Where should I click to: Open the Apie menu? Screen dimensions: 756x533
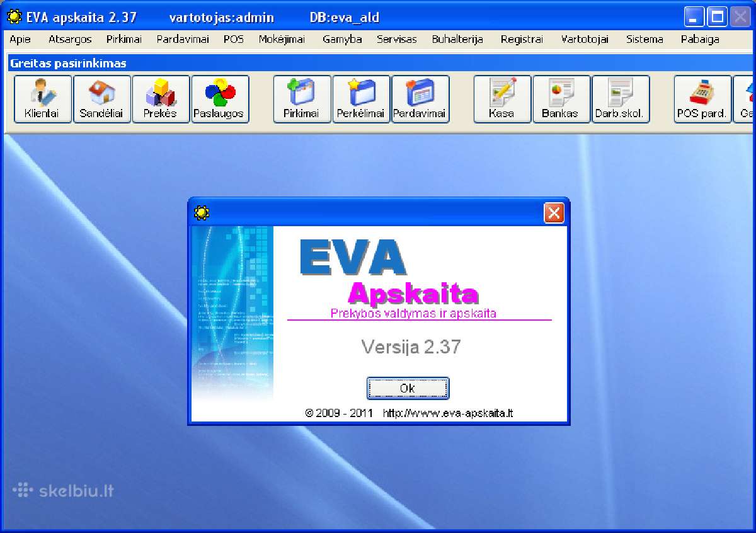pyautogui.click(x=20, y=39)
